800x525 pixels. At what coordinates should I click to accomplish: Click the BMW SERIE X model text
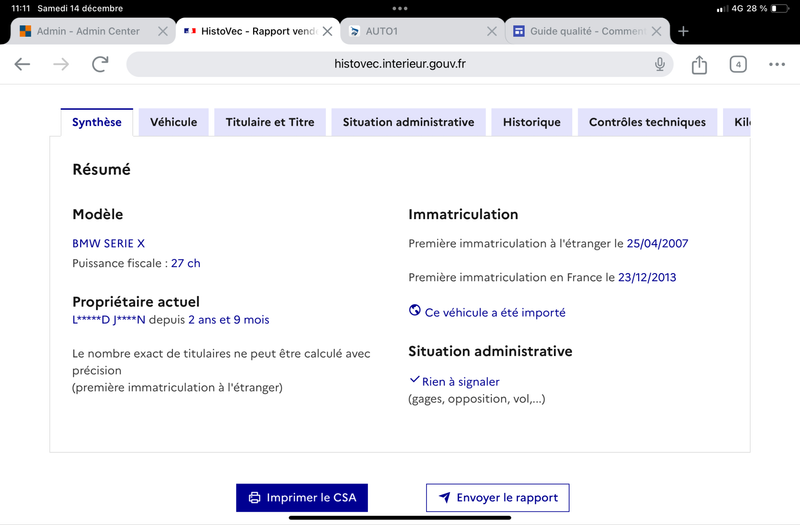109,243
